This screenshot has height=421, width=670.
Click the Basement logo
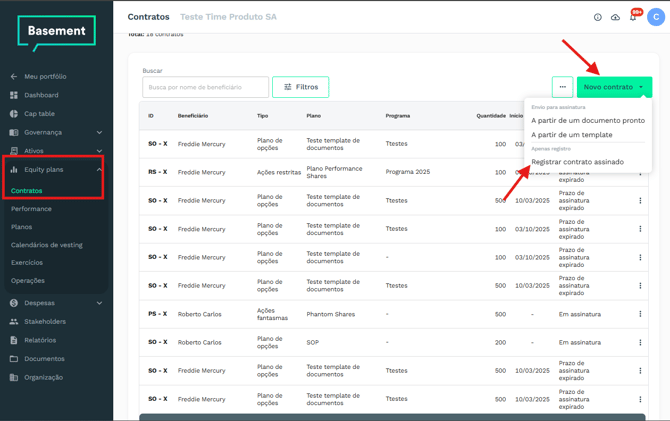pos(56,32)
